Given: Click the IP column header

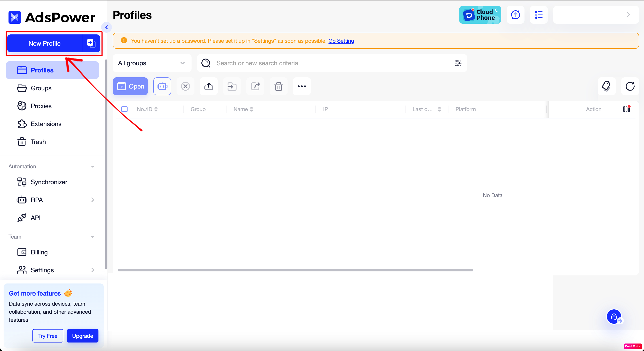Looking at the screenshot, I should tap(325, 109).
